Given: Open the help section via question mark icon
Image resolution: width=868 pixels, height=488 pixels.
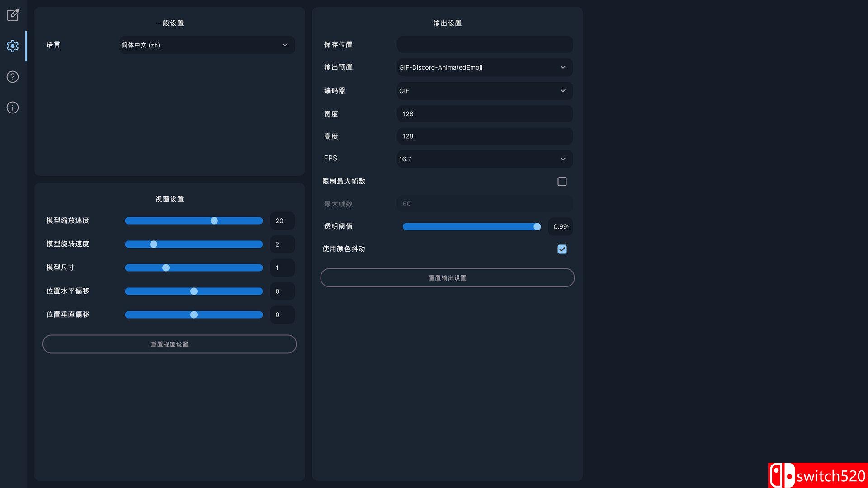Looking at the screenshot, I should tap(13, 77).
